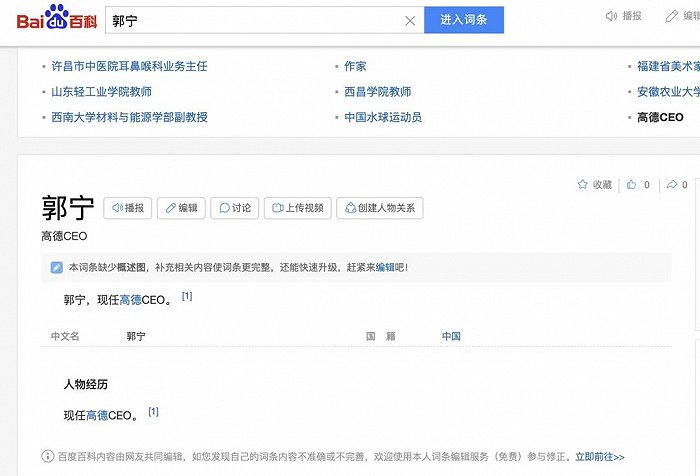Screen dimensions: 700x476
Task: Open the 高德 link in summary sentence
Action: [130, 300]
